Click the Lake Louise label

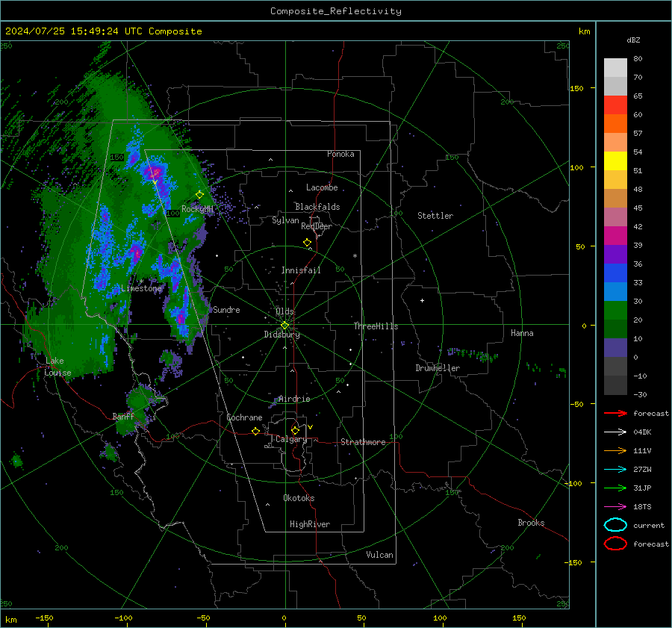(57, 367)
